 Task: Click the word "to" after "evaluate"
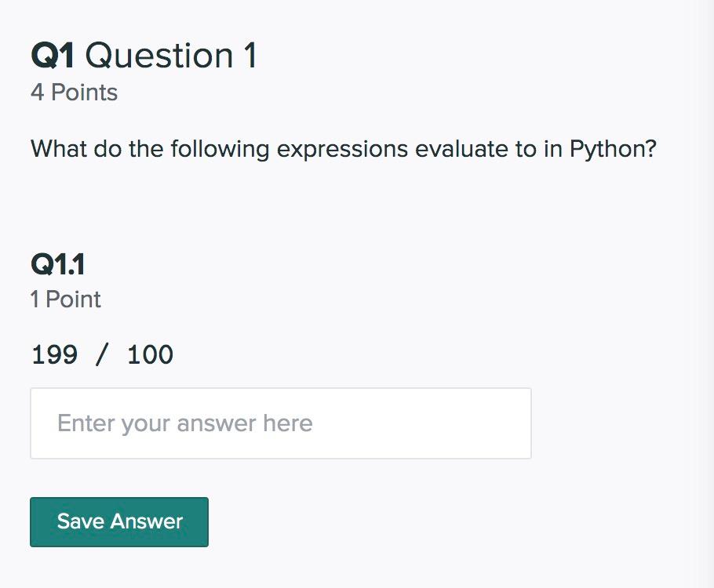tap(526, 149)
